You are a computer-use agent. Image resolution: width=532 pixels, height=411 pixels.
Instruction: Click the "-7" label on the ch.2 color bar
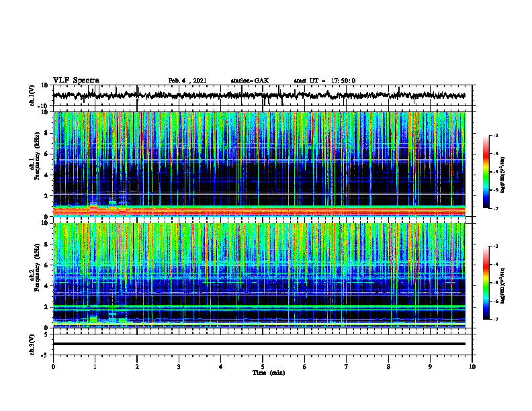pyautogui.click(x=496, y=319)
